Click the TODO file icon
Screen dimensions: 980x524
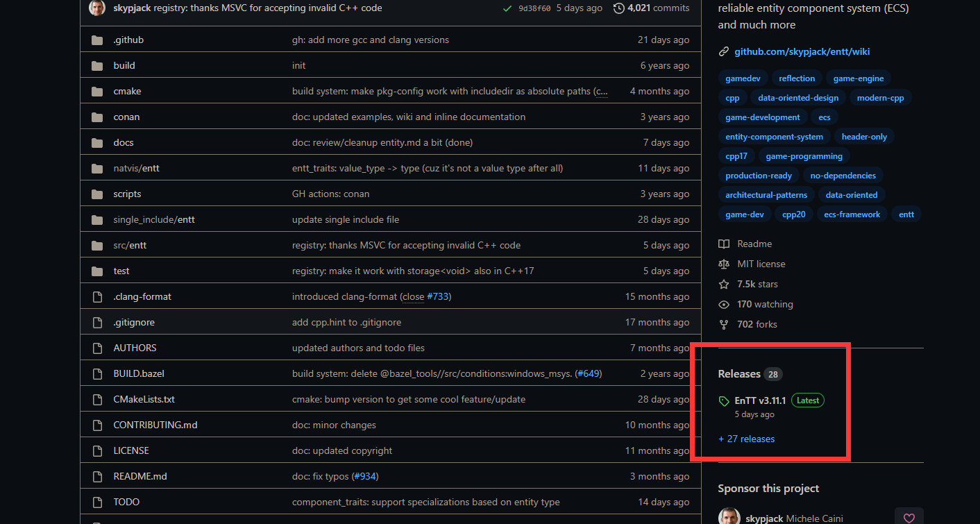(x=97, y=502)
